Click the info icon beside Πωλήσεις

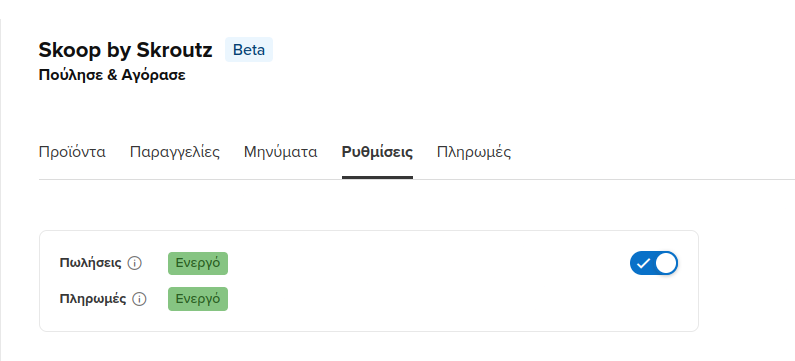click(134, 264)
